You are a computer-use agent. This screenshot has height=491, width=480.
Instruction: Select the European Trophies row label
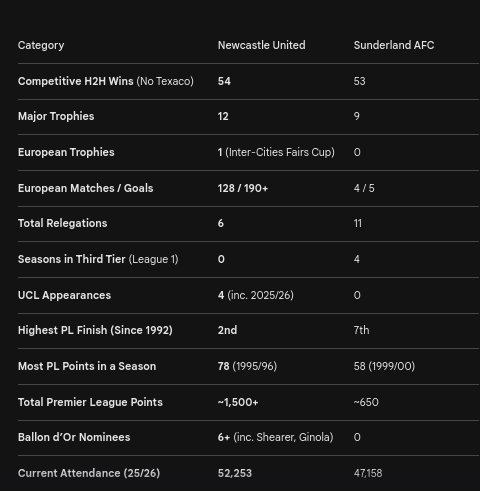pos(66,152)
